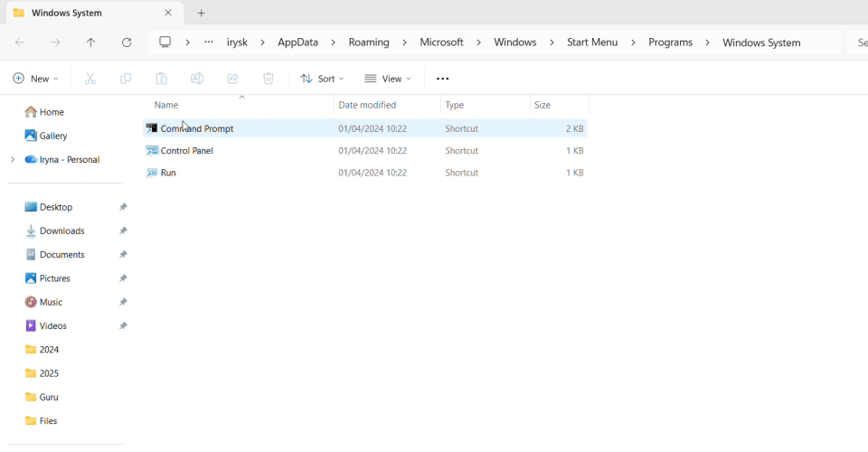Go back to the previous folder
This screenshot has height=452, width=868.
click(x=20, y=42)
